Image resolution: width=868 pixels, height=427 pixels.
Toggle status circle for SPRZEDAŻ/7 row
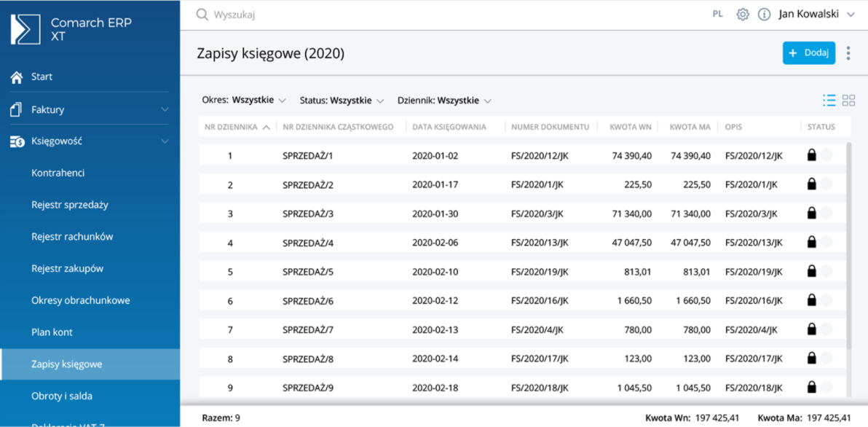pos(826,329)
